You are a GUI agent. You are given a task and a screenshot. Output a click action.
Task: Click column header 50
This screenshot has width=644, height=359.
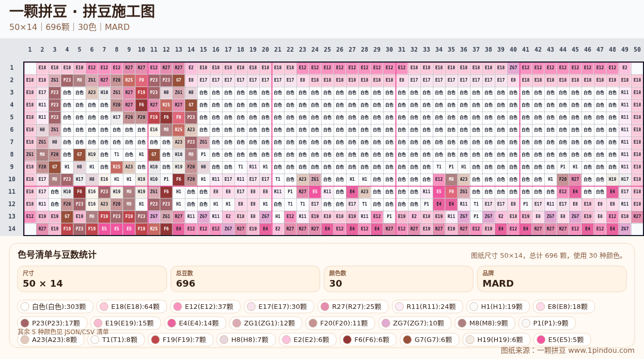(x=637, y=50)
